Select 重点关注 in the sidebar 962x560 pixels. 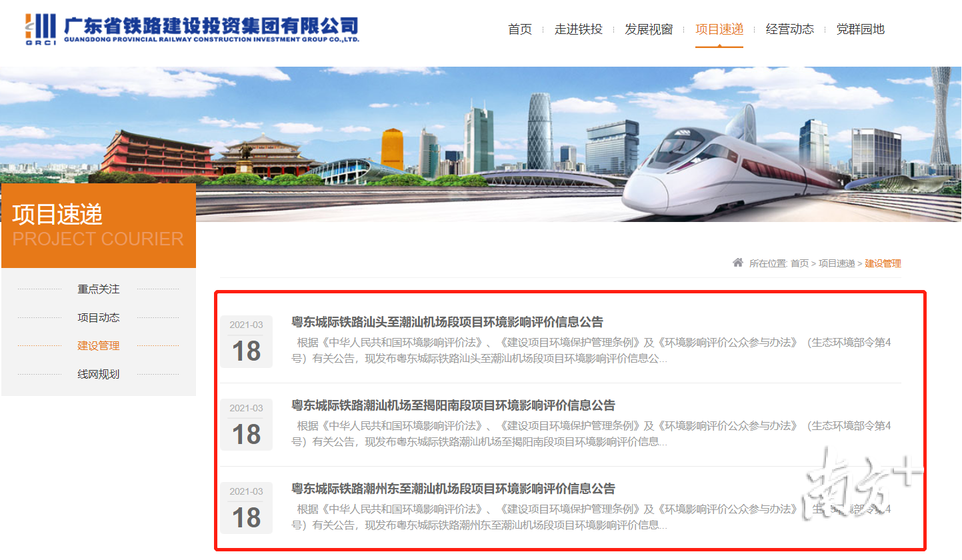coord(98,289)
